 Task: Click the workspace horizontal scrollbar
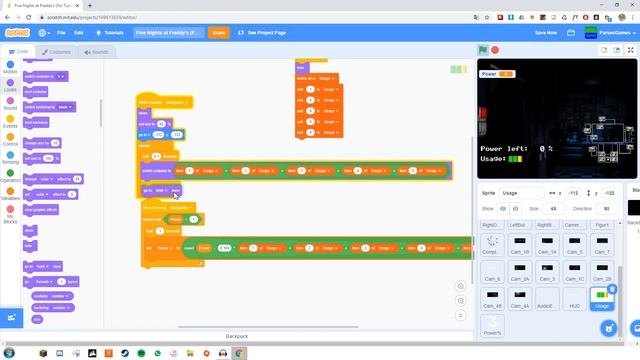click(x=268, y=327)
